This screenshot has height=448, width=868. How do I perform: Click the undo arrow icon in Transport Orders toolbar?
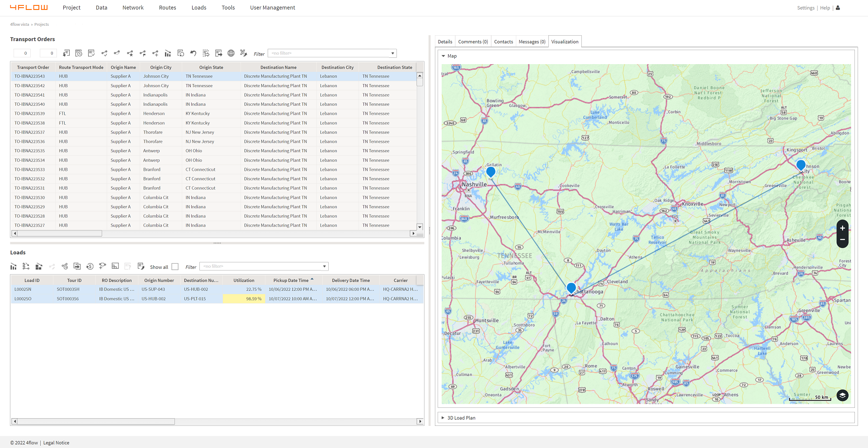(193, 53)
